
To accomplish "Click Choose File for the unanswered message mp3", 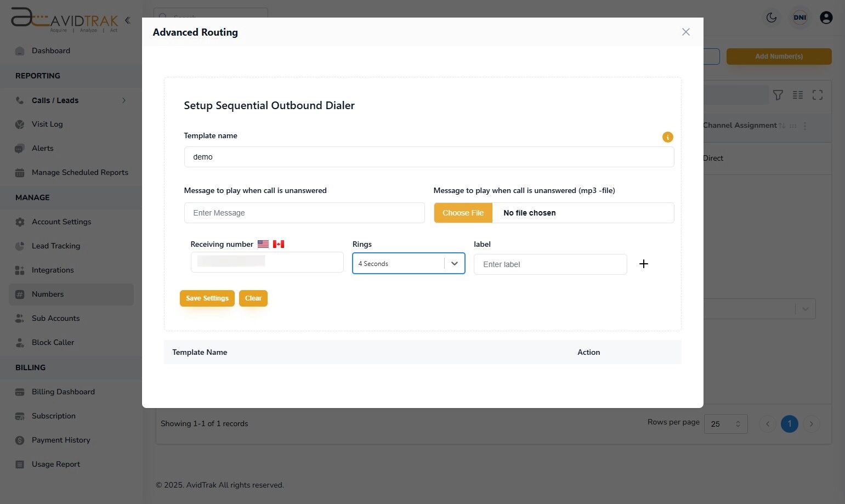I will pos(463,213).
